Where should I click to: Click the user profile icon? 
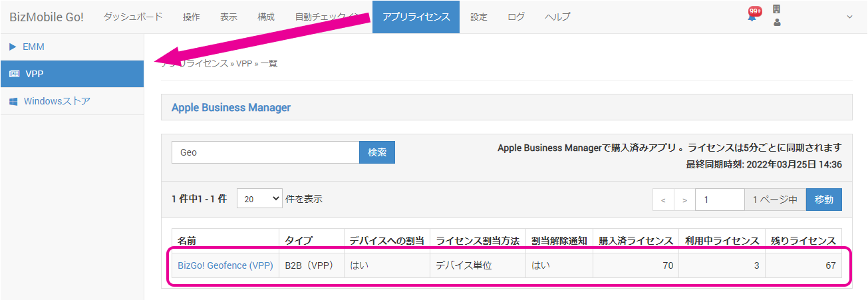[777, 23]
